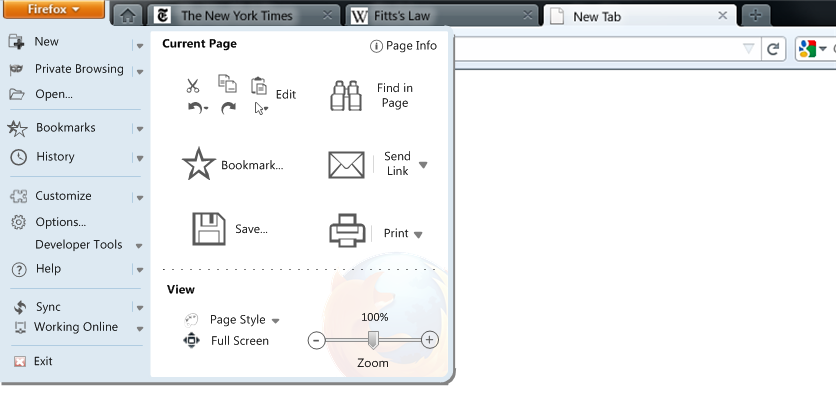Click the Send Link envelope icon
This screenshot has width=836, height=414.
pos(347,164)
